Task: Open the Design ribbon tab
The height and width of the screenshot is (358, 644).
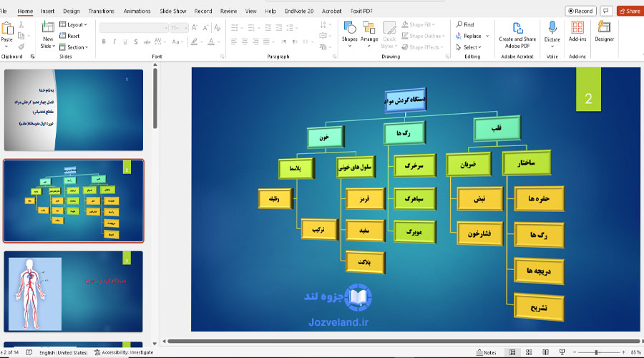Action: click(x=72, y=11)
